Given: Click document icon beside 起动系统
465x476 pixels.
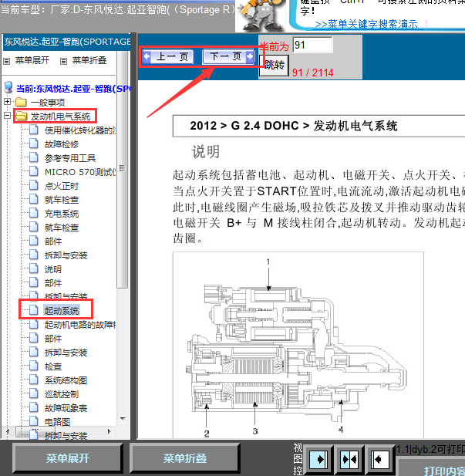Looking at the screenshot, I should point(34,310).
